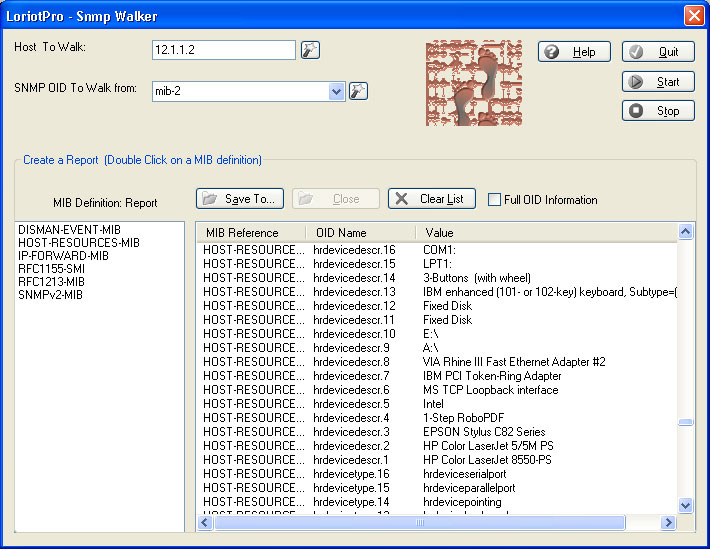Clear the results with Clear List

click(x=431, y=199)
